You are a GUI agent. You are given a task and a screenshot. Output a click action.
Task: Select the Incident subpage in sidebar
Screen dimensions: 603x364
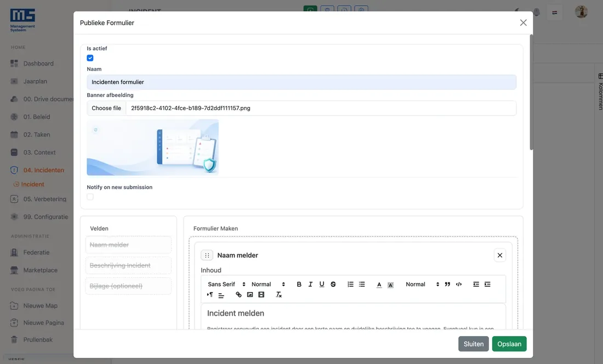tap(32, 185)
